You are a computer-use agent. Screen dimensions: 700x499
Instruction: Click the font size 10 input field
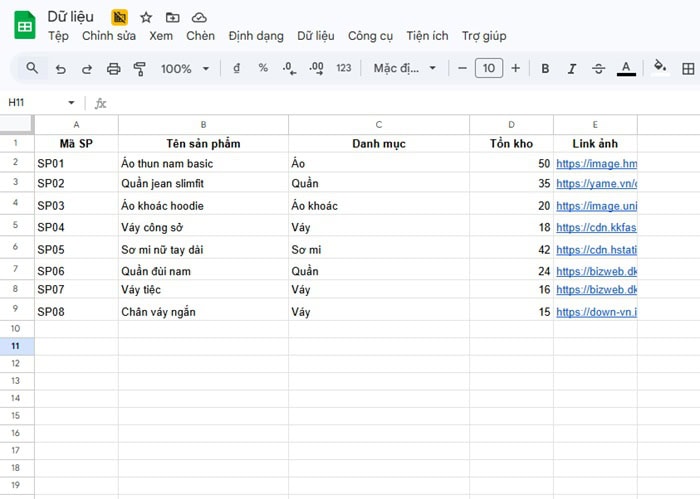coord(488,69)
